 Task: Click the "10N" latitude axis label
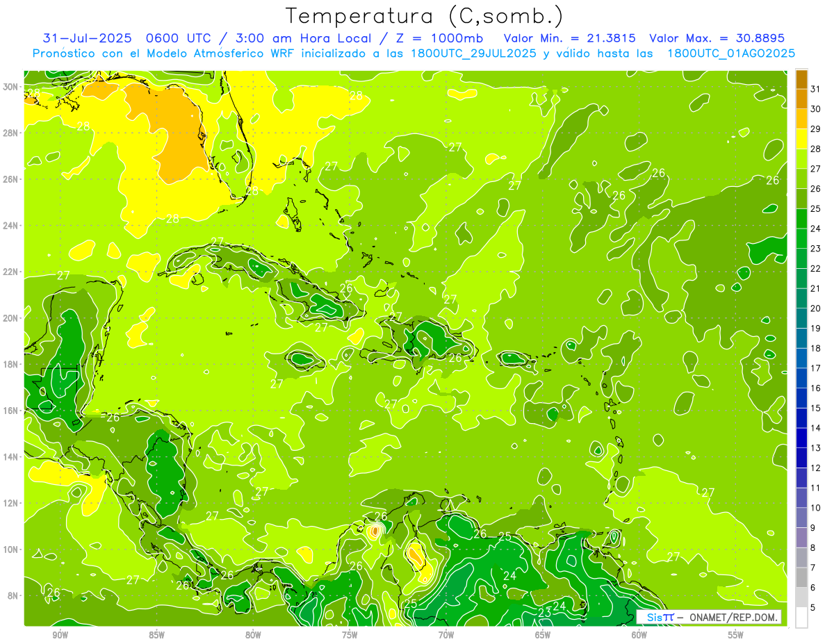(10, 550)
